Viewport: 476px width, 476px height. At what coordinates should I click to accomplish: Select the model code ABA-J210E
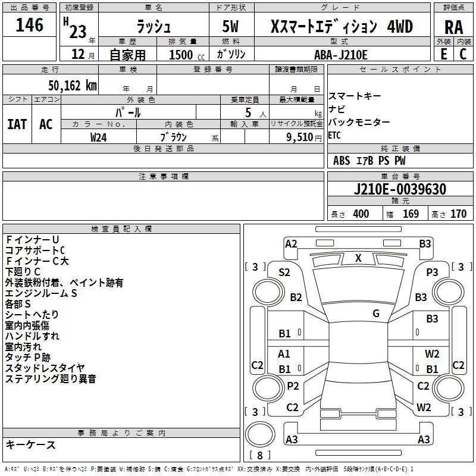click(x=344, y=54)
